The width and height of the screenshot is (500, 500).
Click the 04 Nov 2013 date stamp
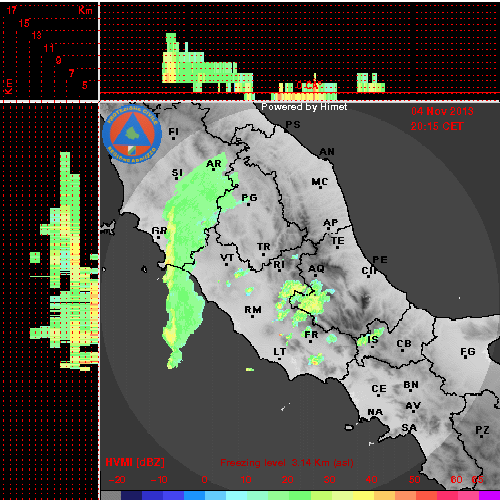coord(442,111)
